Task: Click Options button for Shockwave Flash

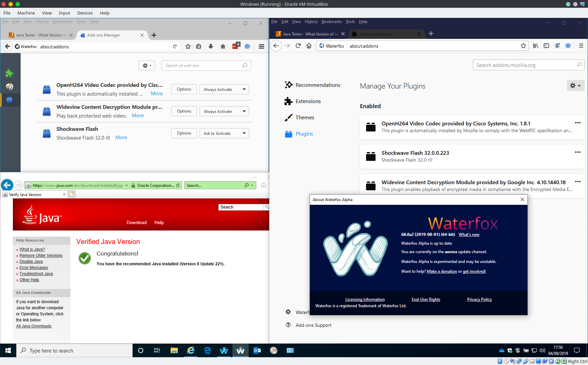Action: [184, 133]
